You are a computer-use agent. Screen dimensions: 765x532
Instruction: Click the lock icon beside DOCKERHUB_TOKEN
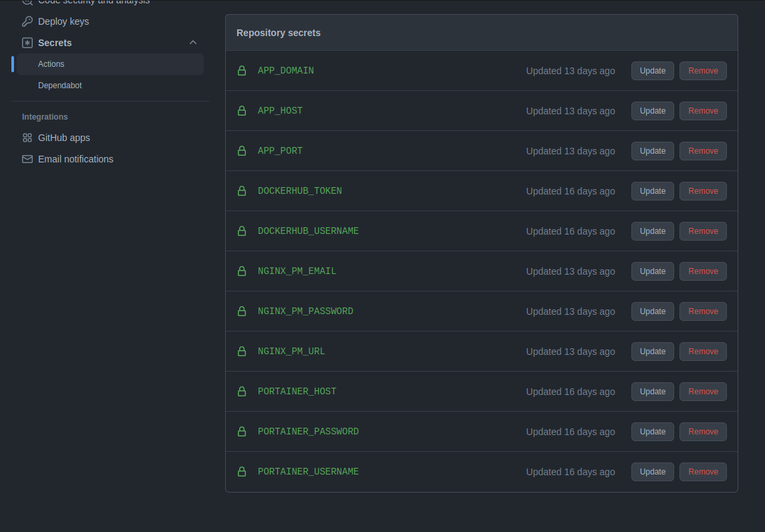pyautogui.click(x=241, y=191)
